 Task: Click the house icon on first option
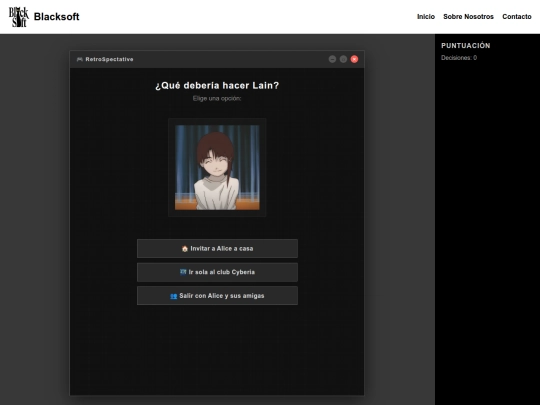click(185, 248)
